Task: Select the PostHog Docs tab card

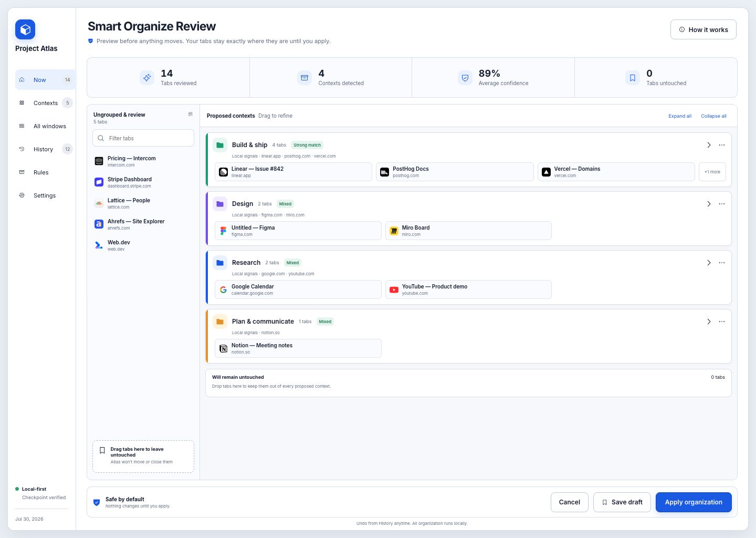Action: 455,172
